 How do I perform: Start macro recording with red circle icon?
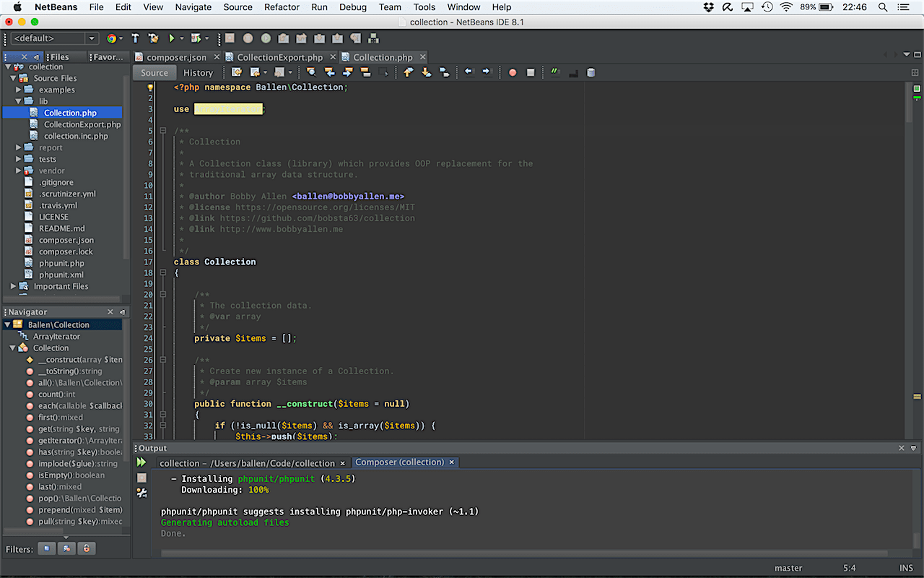[x=513, y=73]
